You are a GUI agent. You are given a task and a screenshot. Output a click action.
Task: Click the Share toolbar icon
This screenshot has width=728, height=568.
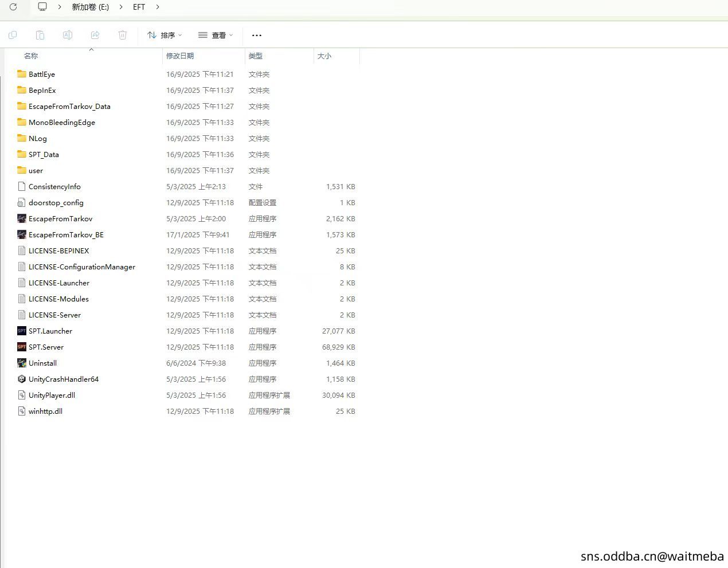(x=95, y=35)
